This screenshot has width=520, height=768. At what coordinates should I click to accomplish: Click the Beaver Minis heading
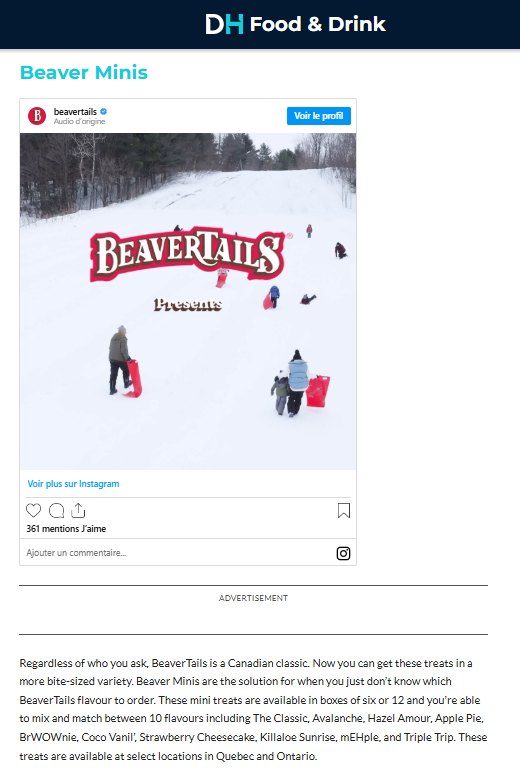tap(84, 72)
